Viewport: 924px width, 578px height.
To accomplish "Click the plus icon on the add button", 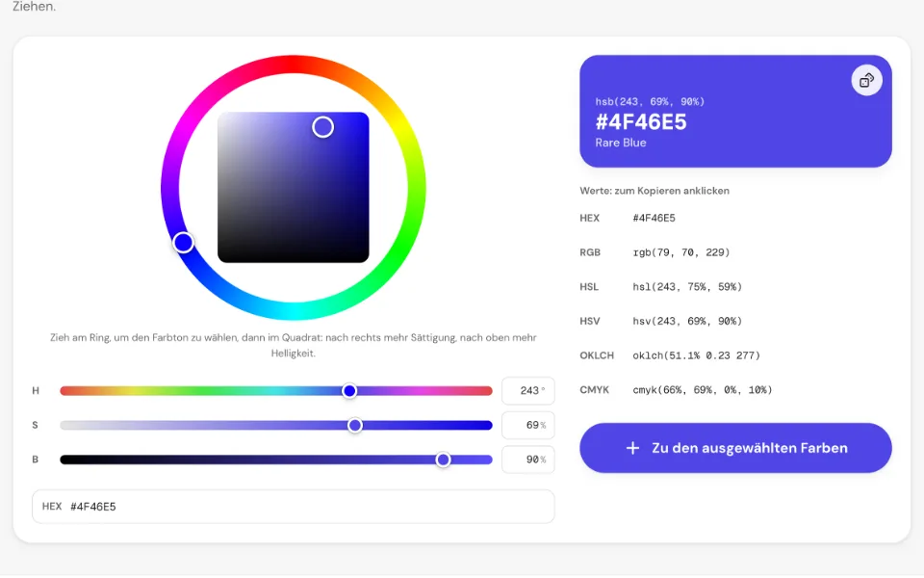I will [x=632, y=448].
